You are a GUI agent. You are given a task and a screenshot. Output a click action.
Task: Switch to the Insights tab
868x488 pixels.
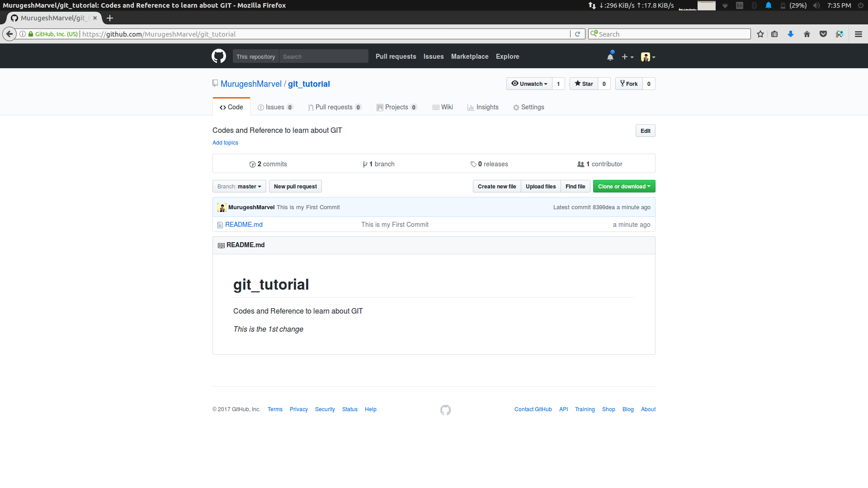point(483,107)
